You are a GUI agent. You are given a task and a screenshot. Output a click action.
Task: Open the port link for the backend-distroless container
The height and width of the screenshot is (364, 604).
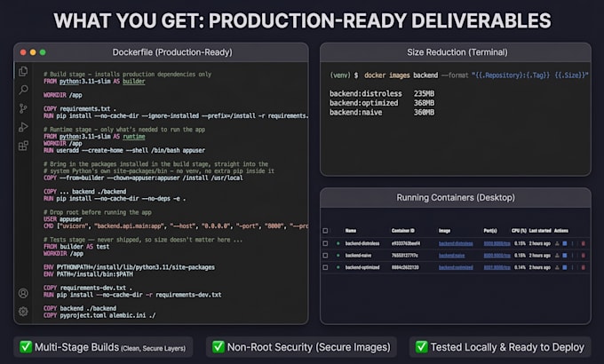[x=497, y=243]
